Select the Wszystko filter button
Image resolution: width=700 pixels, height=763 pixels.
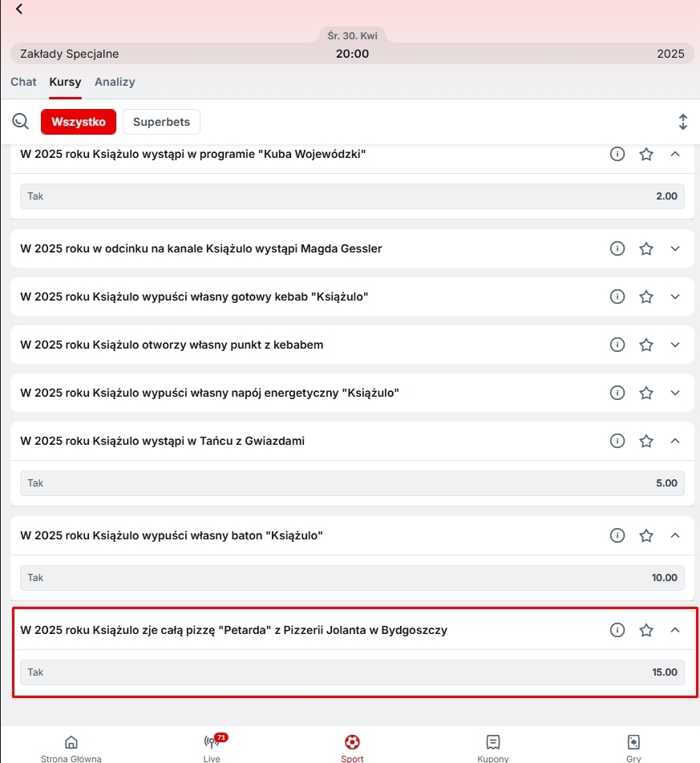(79, 122)
